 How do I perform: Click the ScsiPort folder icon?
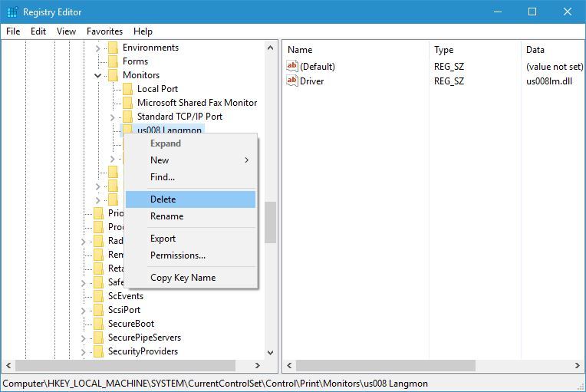click(x=98, y=310)
